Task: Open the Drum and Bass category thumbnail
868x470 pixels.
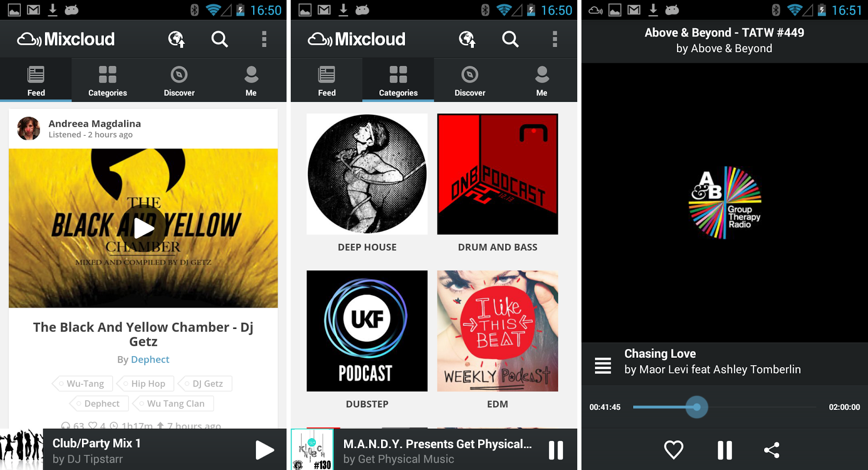Action: pyautogui.click(x=497, y=174)
